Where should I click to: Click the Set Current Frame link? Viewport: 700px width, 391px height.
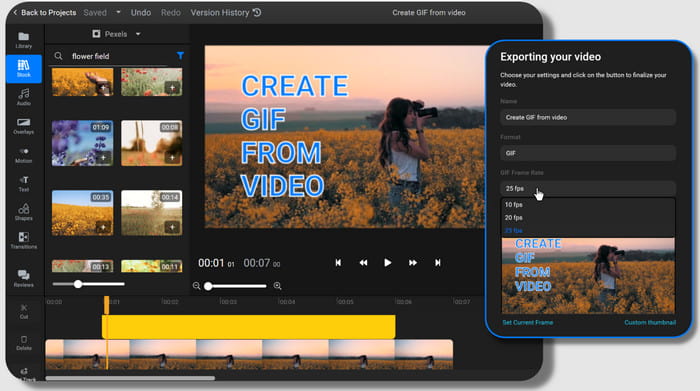click(528, 322)
